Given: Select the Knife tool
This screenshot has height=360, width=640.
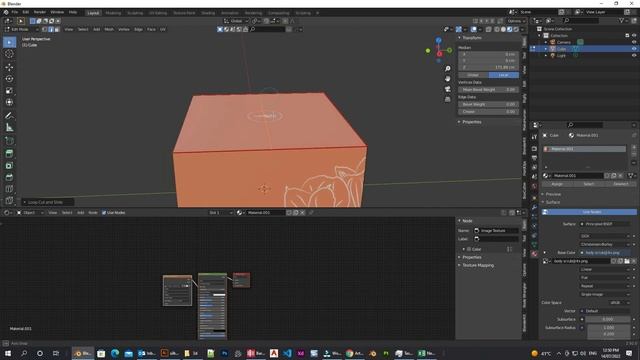Looking at the screenshot, I should tap(9, 200).
